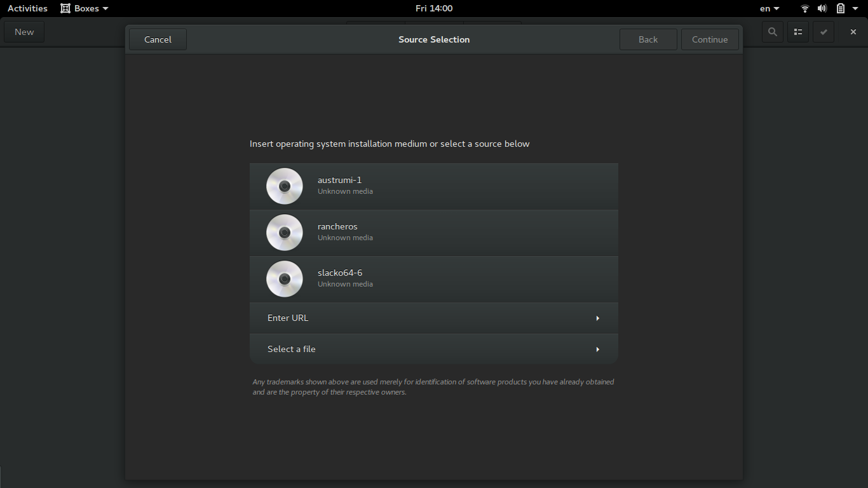Click the slacko64-6 disc icon
Screen dimensions: 868x488
tap(285, 279)
